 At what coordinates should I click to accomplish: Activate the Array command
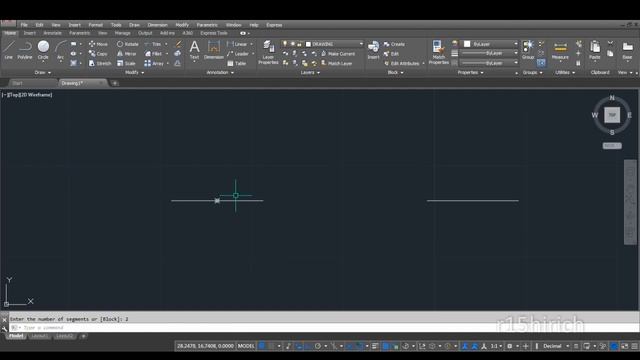tap(154, 64)
